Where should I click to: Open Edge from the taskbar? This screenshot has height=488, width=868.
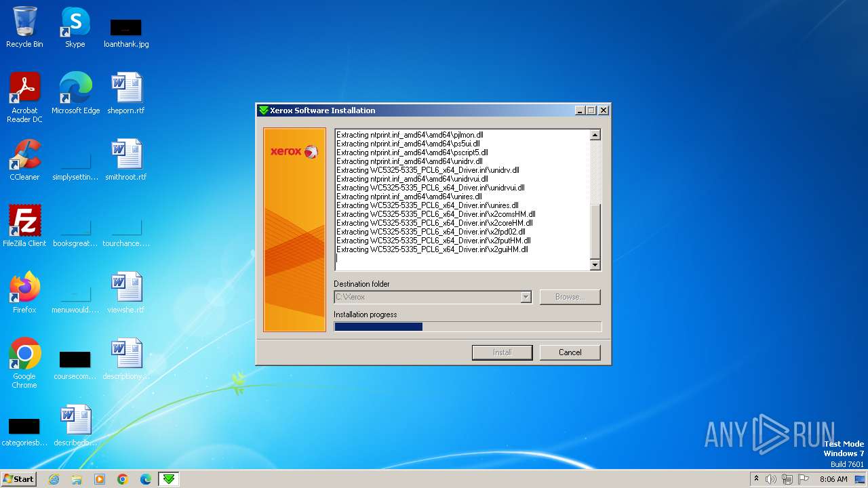pyautogui.click(x=146, y=479)
